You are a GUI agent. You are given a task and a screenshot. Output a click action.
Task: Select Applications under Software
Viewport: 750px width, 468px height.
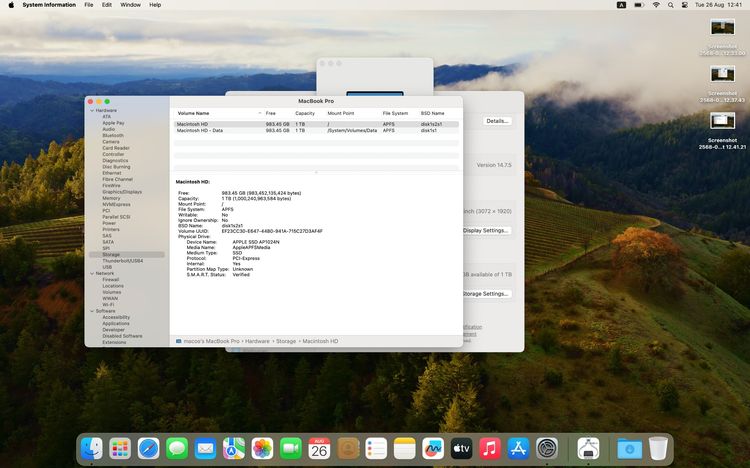coord(116,323)
